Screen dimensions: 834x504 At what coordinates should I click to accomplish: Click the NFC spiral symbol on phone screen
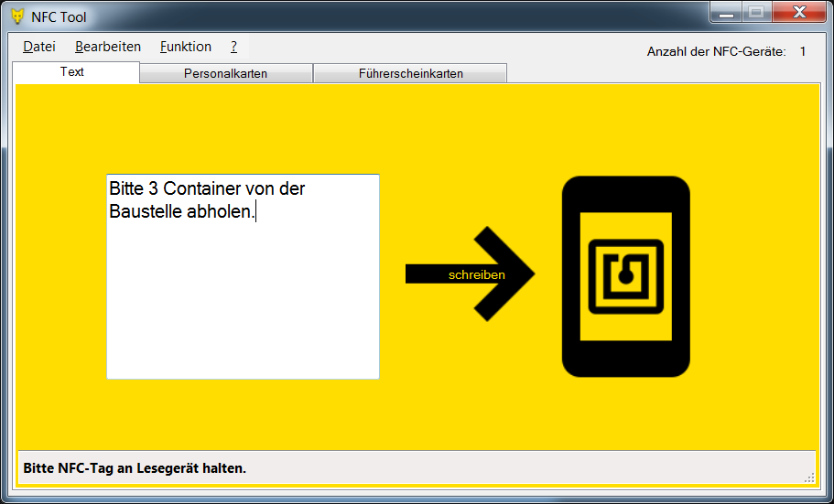click(625, 275)
